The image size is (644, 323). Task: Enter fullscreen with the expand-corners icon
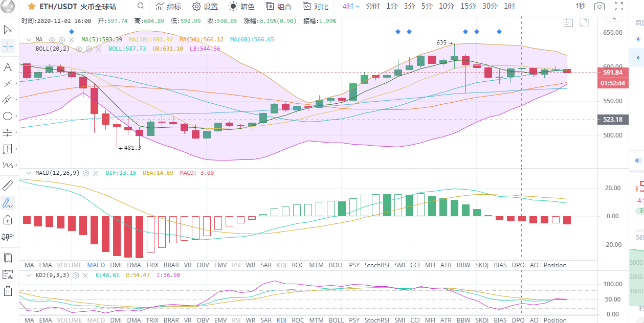618,7
